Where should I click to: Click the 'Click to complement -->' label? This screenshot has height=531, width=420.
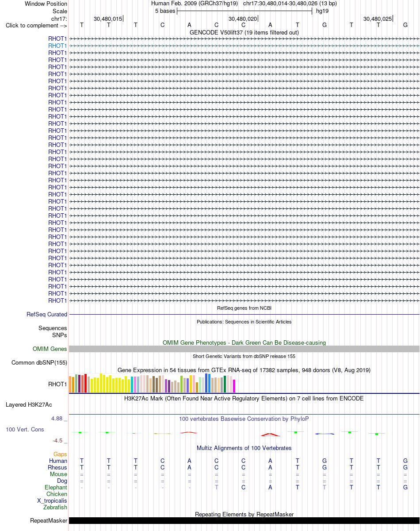click(36, 25)
